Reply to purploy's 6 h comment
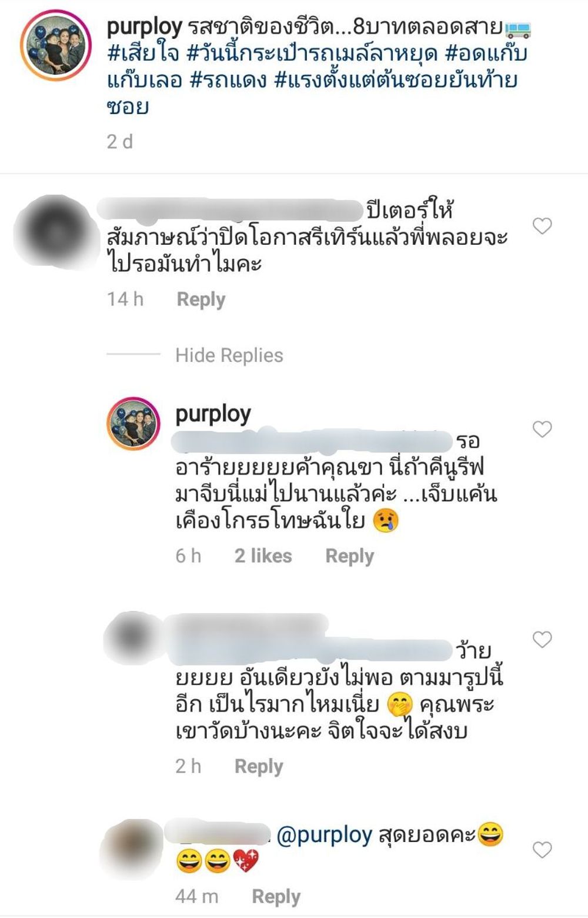This screenshot has width=588, height=918. point(350,556)
